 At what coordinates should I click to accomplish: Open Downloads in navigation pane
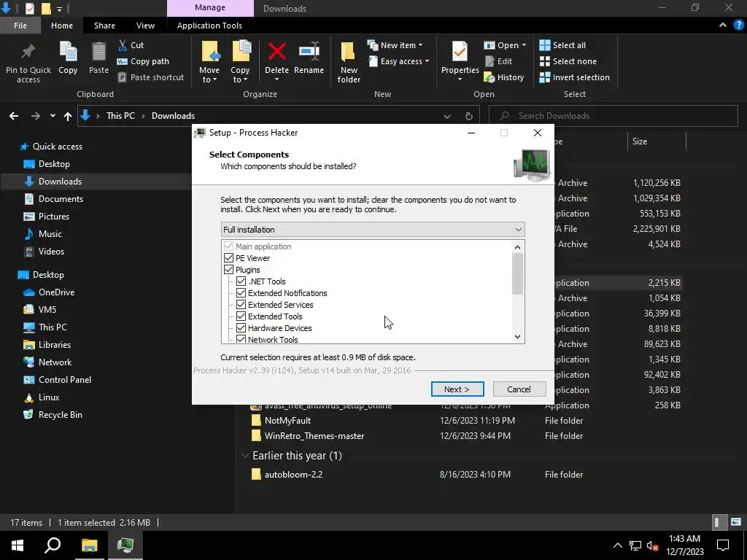coord(60,182)
